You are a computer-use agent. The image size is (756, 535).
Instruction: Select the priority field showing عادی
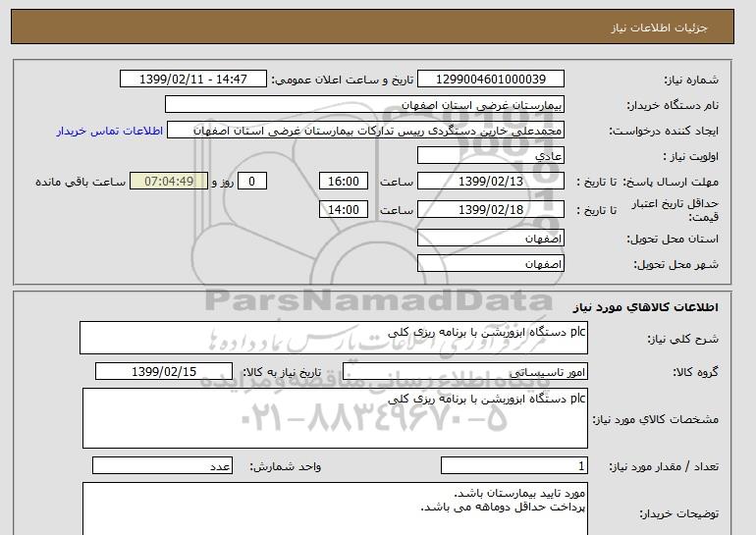click(491, 156)
